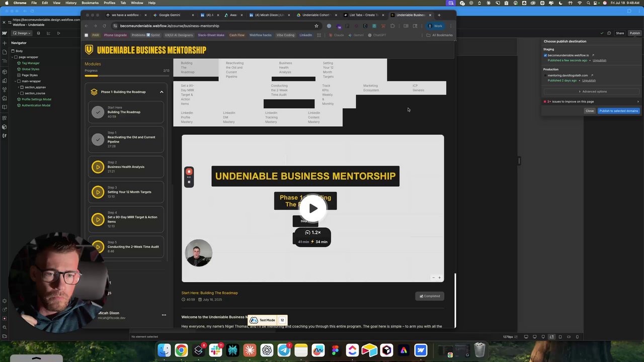Open the History menu in menu bar
Screen dimensions: 644x362
coord(71,3)
